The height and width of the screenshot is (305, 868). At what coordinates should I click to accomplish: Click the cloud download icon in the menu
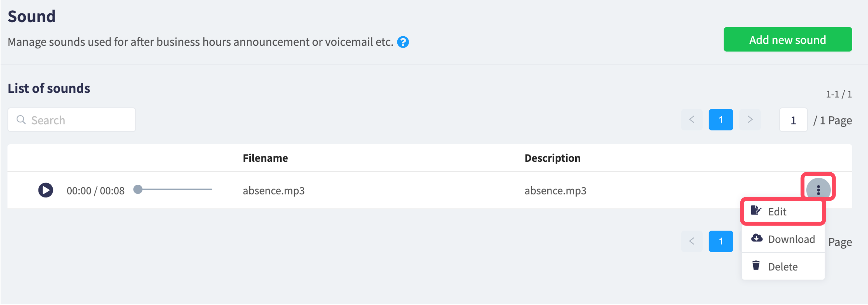coord(756,238)
